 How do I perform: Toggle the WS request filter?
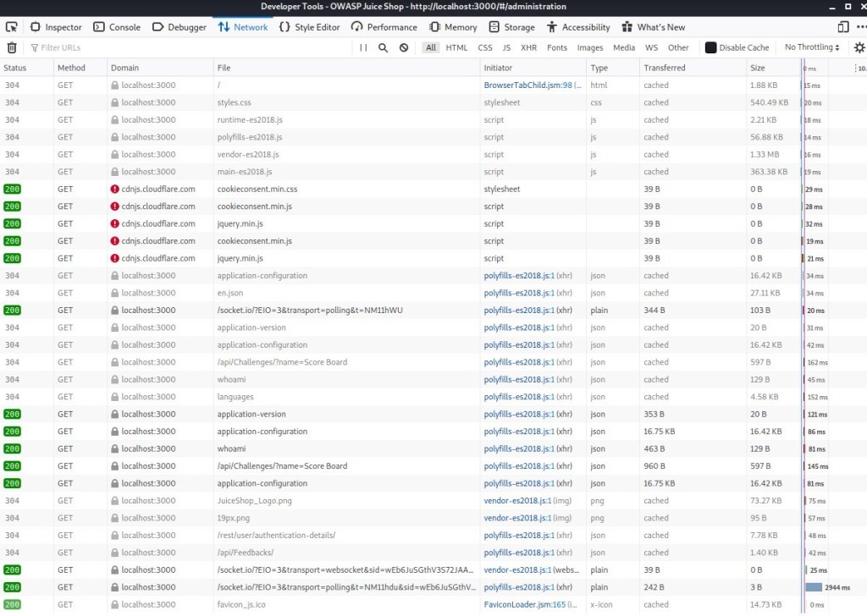pyautogui.click(x=651, y=47)
